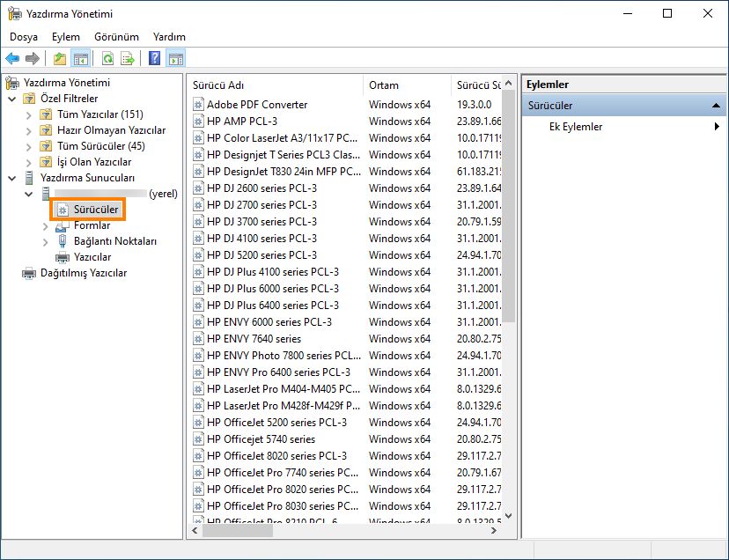
Task: Click the Refresh toolbar icon
Action: (x=107, y=58)
